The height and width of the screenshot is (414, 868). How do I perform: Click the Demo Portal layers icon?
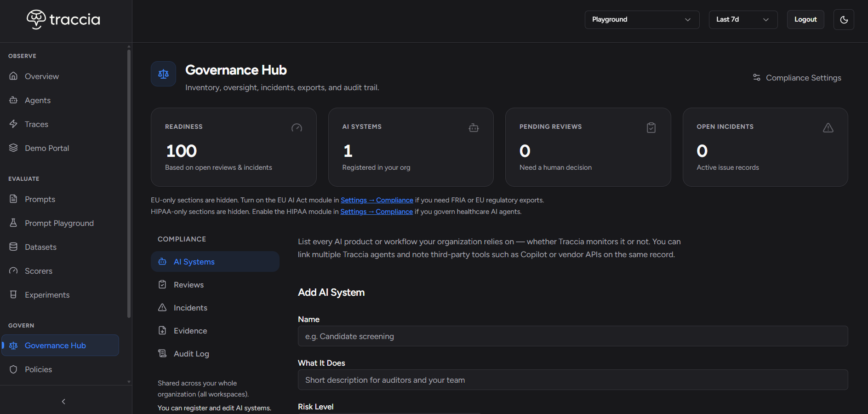(x=13, y=148)
